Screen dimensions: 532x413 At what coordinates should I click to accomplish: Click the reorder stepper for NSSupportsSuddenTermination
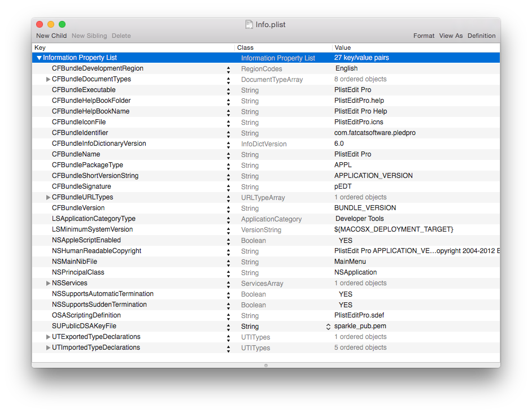[228, 306]
